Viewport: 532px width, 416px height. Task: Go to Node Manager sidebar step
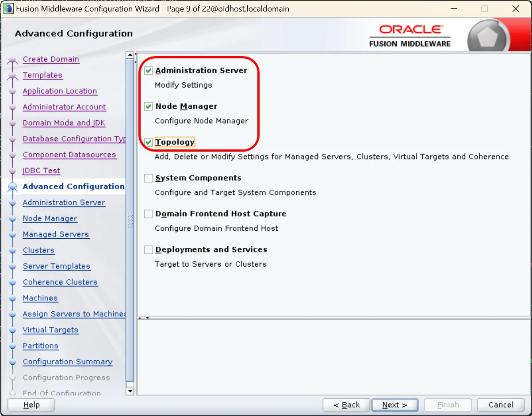click(x=50, y=218)
